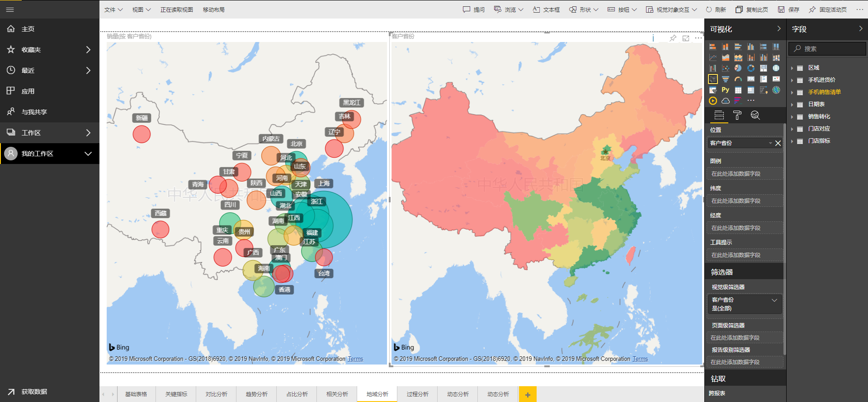Collapse the 可视化 pane

(778, 29)
